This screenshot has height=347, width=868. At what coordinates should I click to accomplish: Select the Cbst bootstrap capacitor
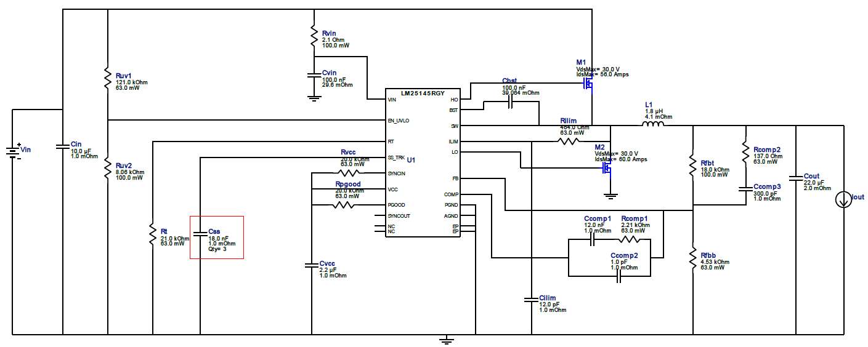(x=509, y=103)
